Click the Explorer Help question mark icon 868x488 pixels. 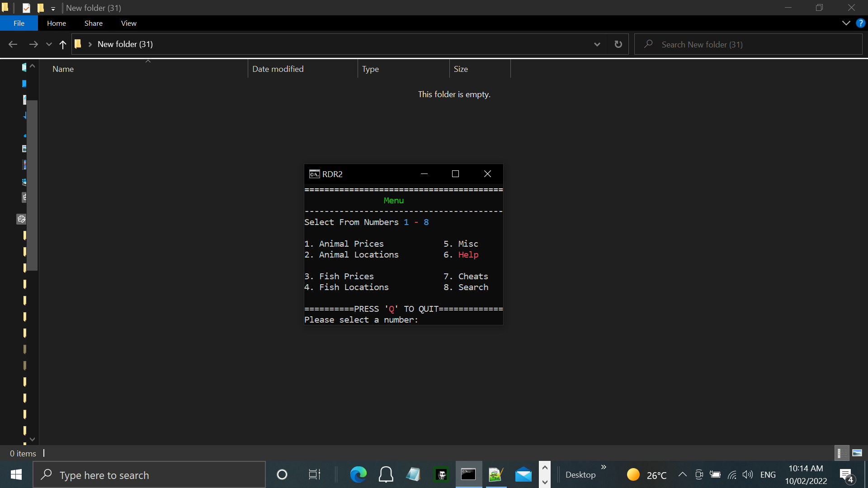[x=860, y=23]
